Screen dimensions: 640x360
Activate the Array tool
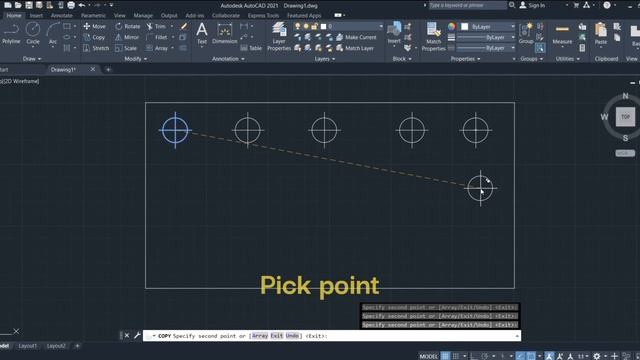157,48
